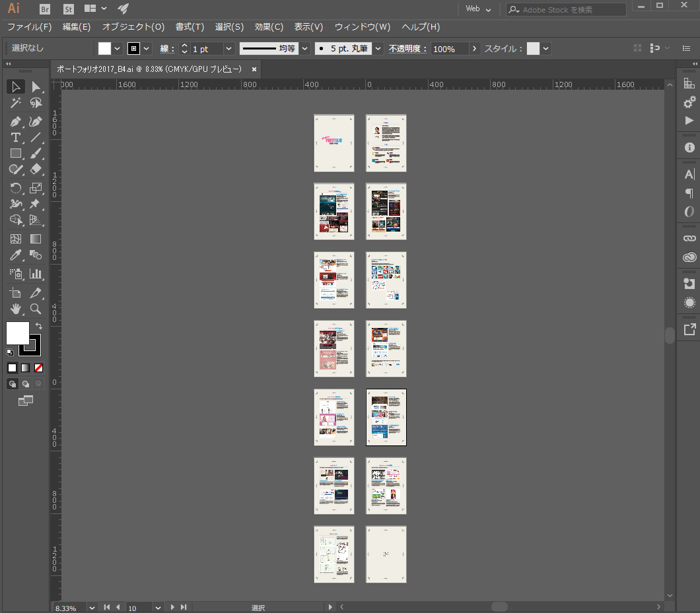Image resolution: width=700 pixels, height=613 pixels.
Task: Activate the Zoom tool
Action: (x=36, y=308)
